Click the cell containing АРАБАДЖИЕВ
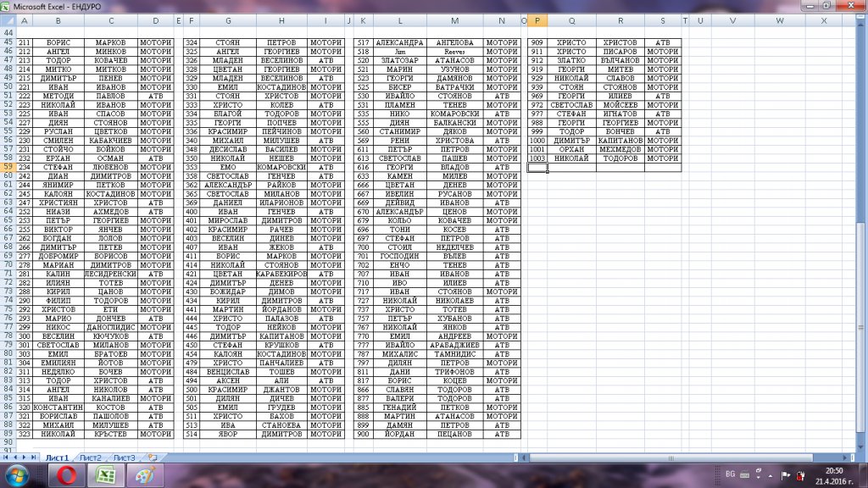The image size is (868, 488). [x=454, y=345]
